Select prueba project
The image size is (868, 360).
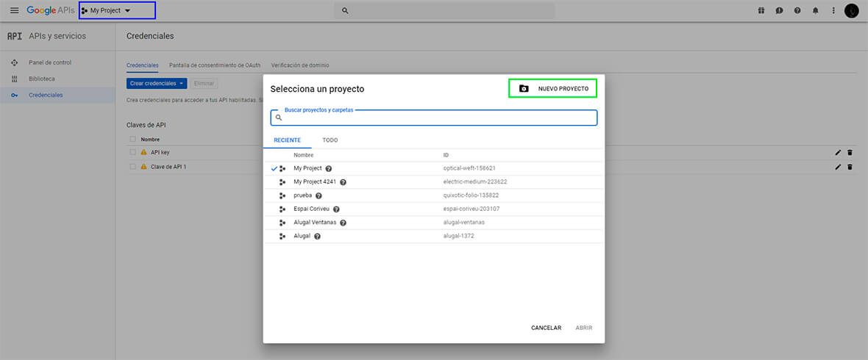(x=433, y=195)
